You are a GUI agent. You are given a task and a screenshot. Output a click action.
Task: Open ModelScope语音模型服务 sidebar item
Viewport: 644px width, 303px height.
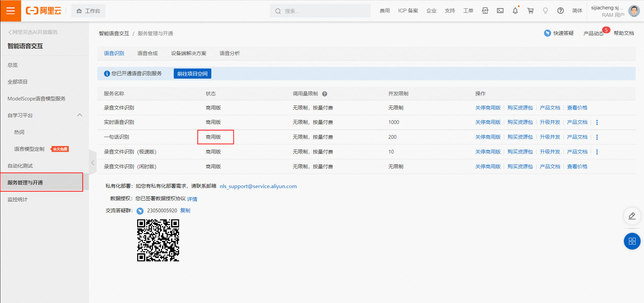coord(37,99)
